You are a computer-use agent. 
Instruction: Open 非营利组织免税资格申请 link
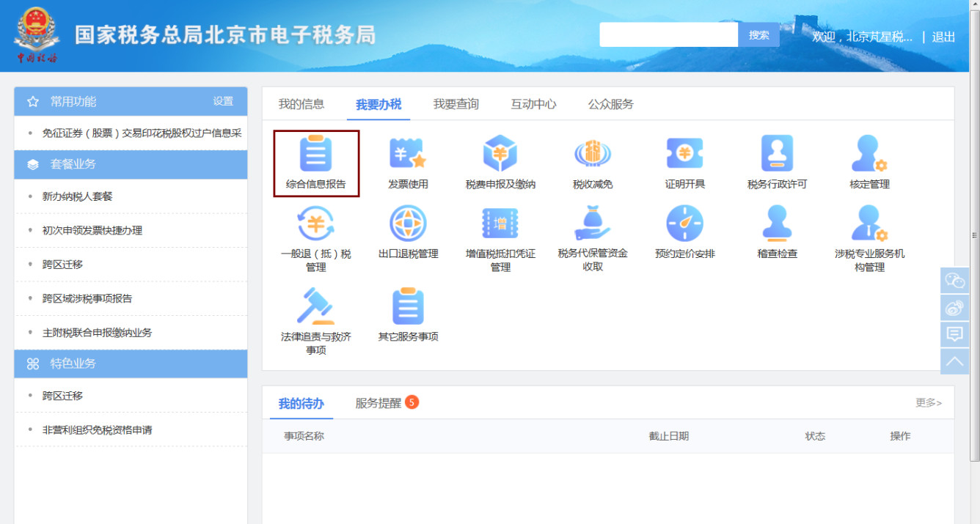point(97,429)
